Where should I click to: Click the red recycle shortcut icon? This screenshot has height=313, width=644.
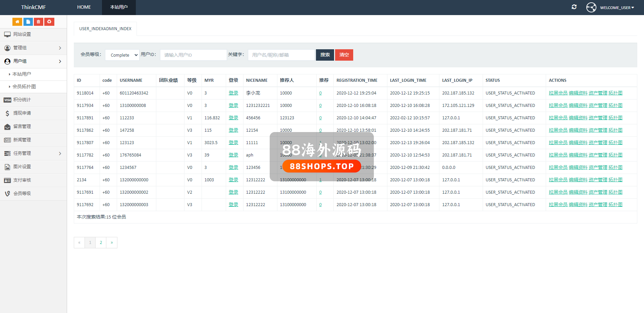point(49,22)
